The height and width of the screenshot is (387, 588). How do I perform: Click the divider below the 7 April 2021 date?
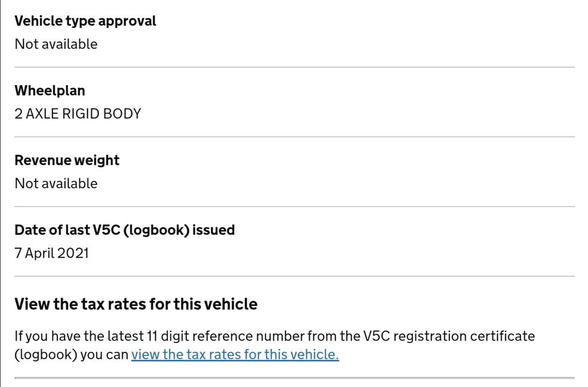click(294, 276)
